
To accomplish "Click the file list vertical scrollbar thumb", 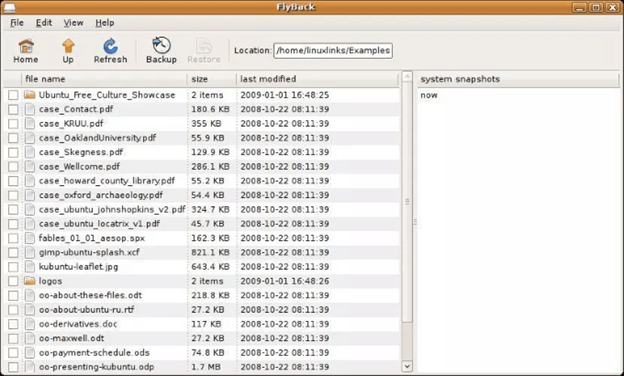I will 407,201.
